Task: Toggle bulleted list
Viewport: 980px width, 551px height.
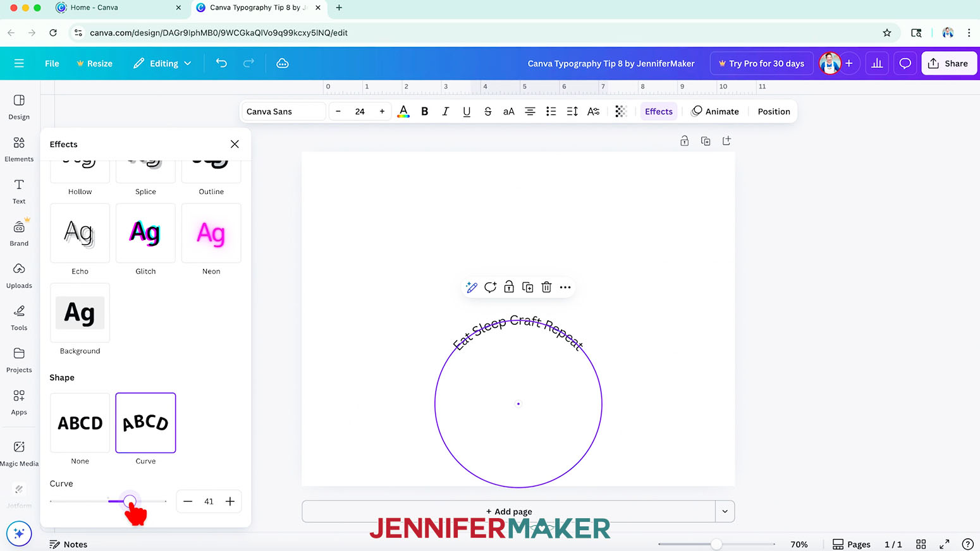Action: [551, 111]
